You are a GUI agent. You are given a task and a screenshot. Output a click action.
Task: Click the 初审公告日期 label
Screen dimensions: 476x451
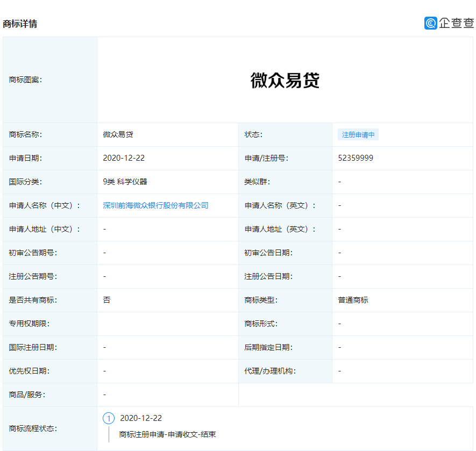pyautogui.click(x=268, y=253)
